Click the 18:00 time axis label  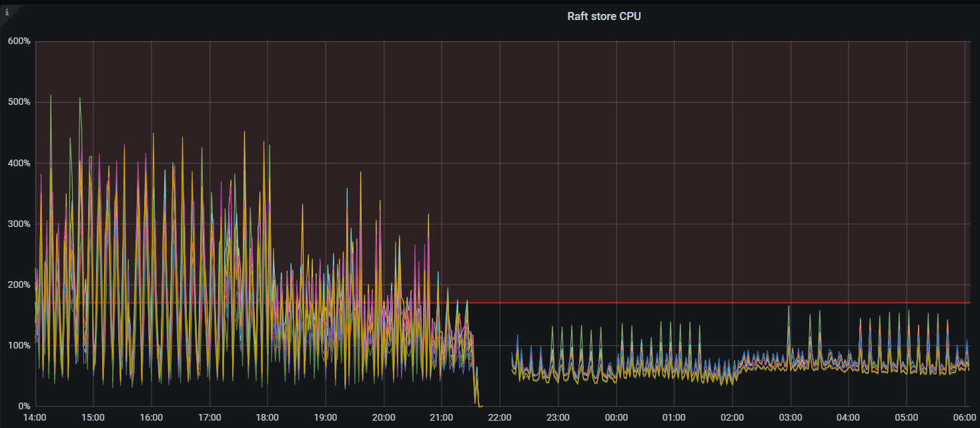[268, 417]
